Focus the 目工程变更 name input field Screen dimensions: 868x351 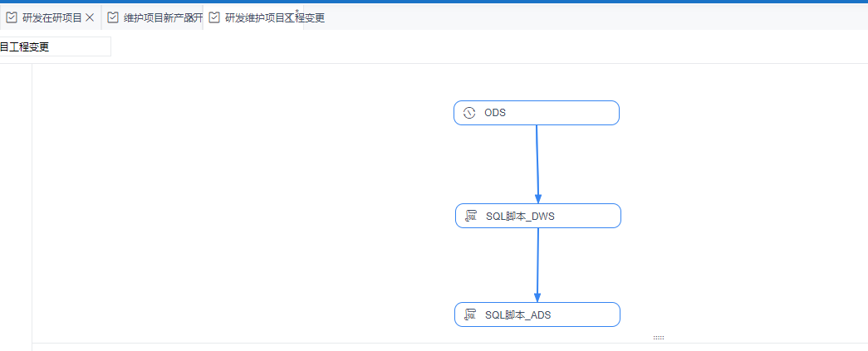pos(55,47)
